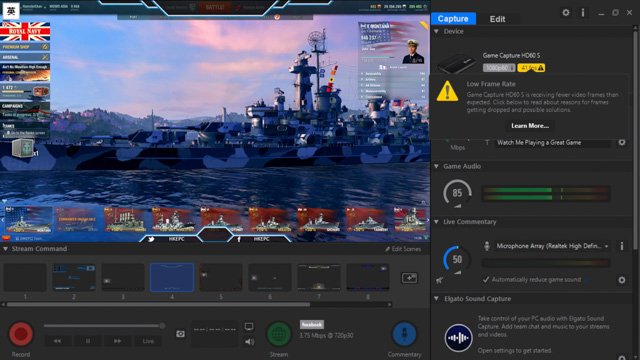The height and width of the screenshot is (360, 640).
Task: Open the Microphone Array device dropdown
Action: 553,246
